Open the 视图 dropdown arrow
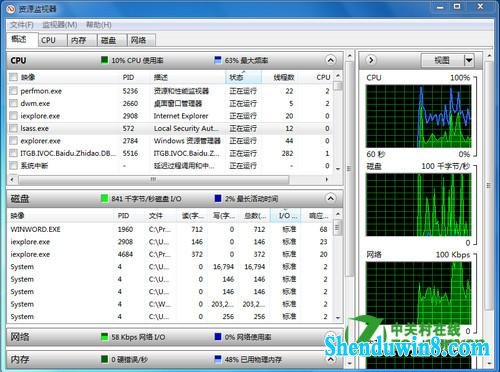This screenshot has height=372, width=500. coord(468,60)
